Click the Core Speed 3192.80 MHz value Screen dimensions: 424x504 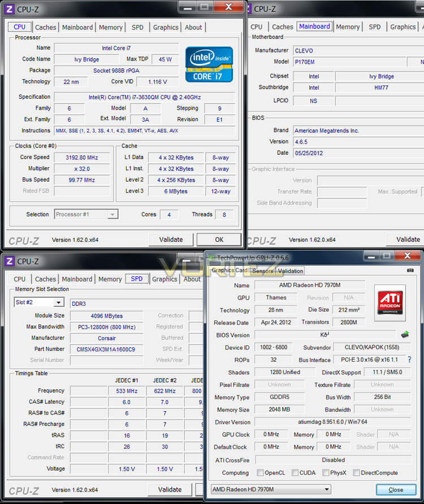click(82, 158)
